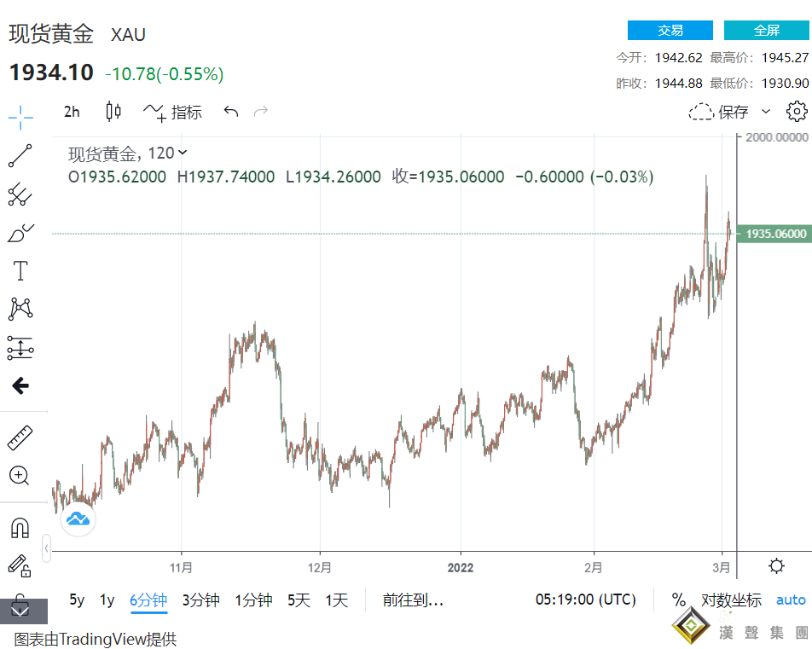Open the 2h timeframe interval dropdown
The height and width of the screenshot is (649, 812).
[x=72, y=111]
